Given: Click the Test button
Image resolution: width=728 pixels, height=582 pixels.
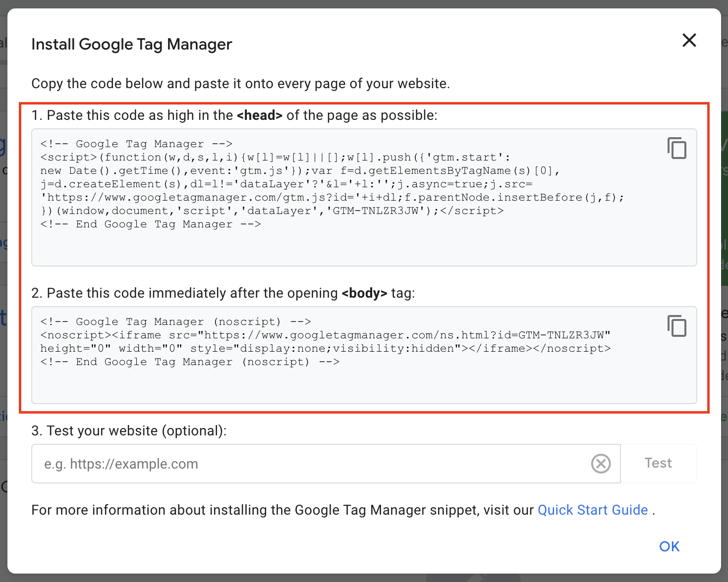Looking at the screenshot, I should click(659, 463).
